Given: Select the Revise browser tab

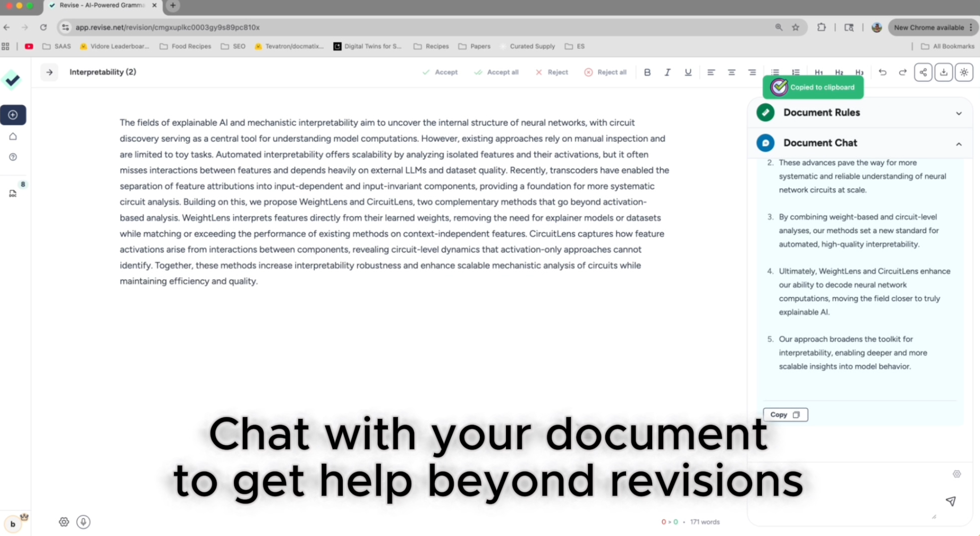Looking at the screenshot, I should (x=102, y=5).
